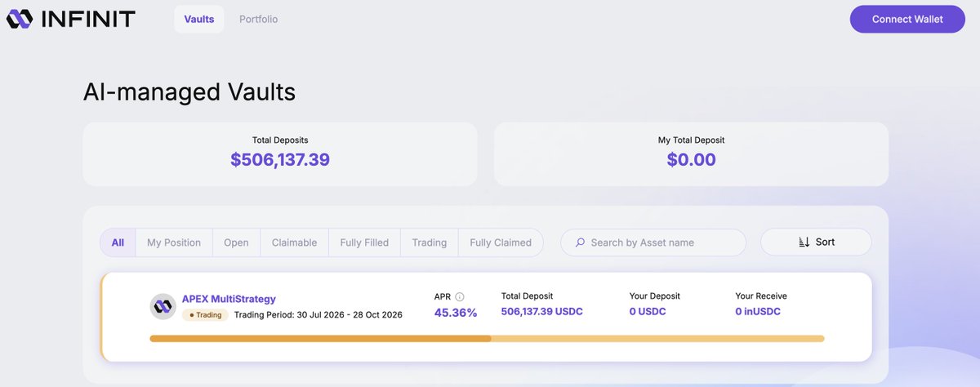Click the 0 inUSDC Your Receive value

[758, 312]
